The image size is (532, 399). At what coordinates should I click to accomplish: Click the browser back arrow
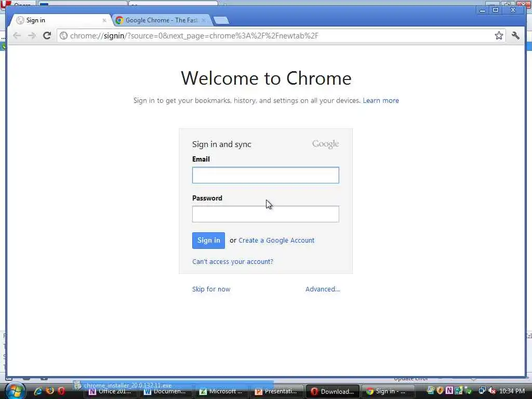17,36
